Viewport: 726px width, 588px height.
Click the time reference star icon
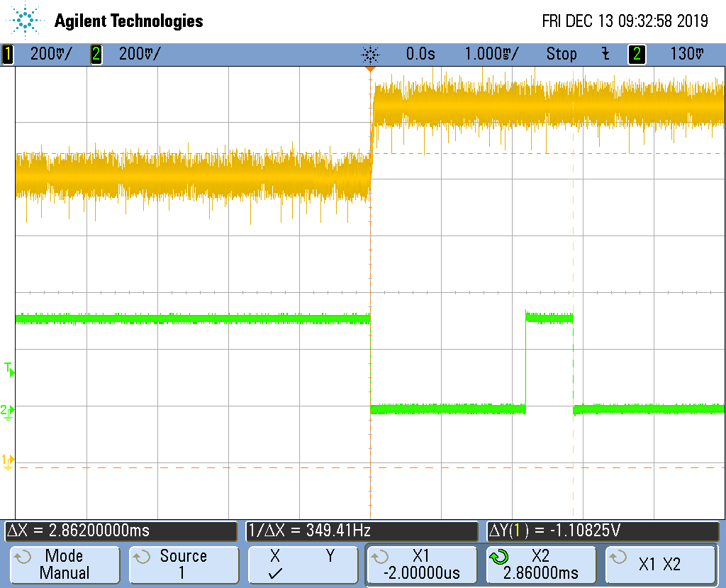[370, 55]
